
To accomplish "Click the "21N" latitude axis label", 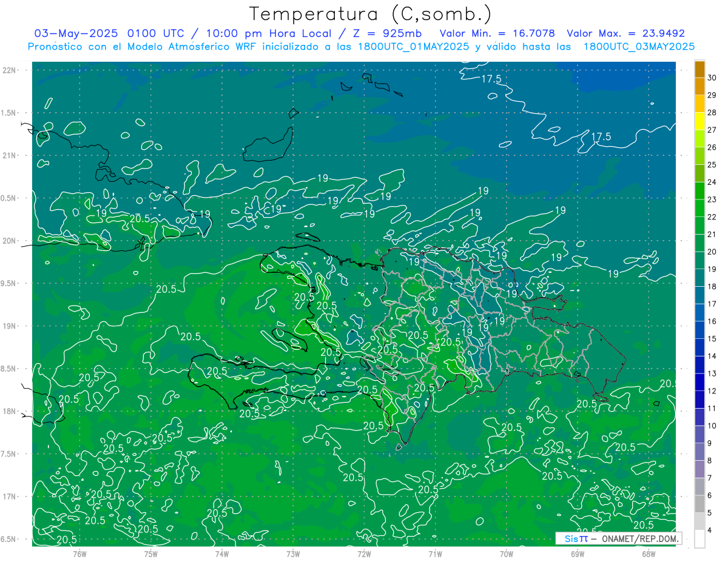I will 9,155.
